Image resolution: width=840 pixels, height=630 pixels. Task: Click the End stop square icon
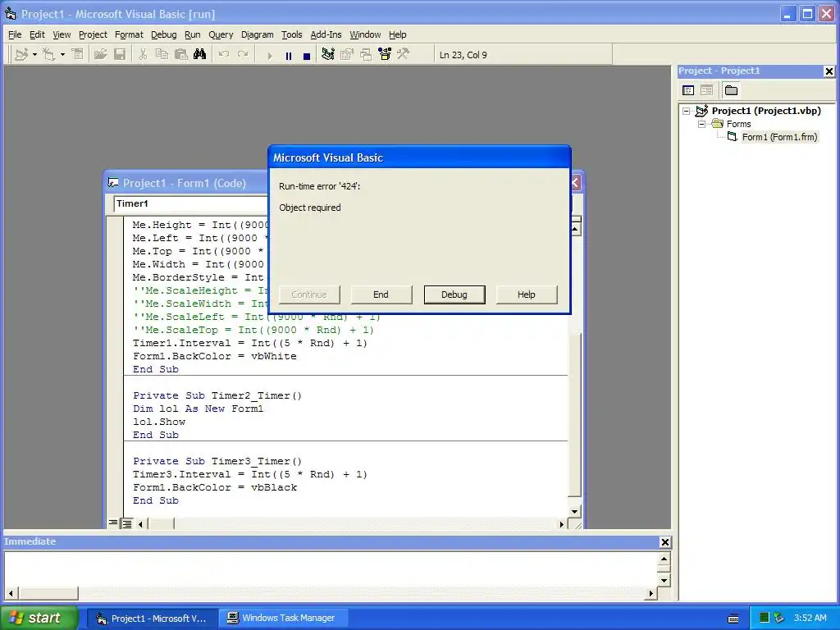click(x=307, y=55)
